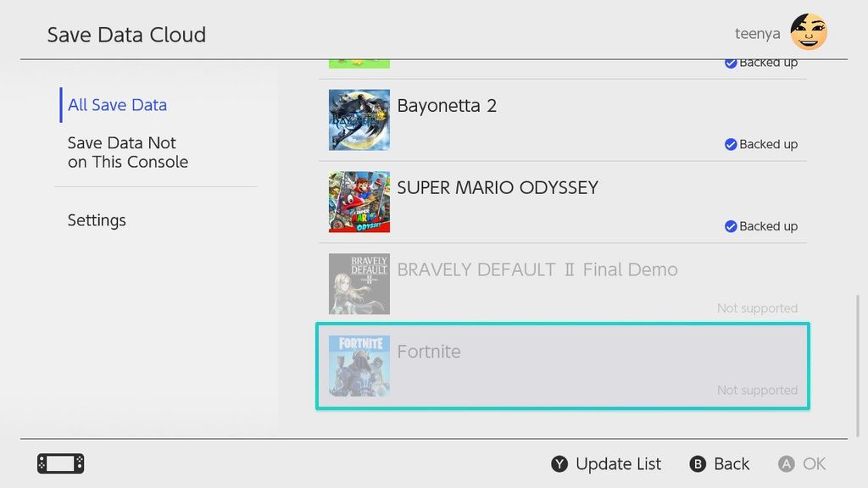Image resolution: width=868 pixels, height=488 pixels.
Task: Click the BRAVELY DEFAULT II Final Demo icon
Action: click(x=359, y=284)
